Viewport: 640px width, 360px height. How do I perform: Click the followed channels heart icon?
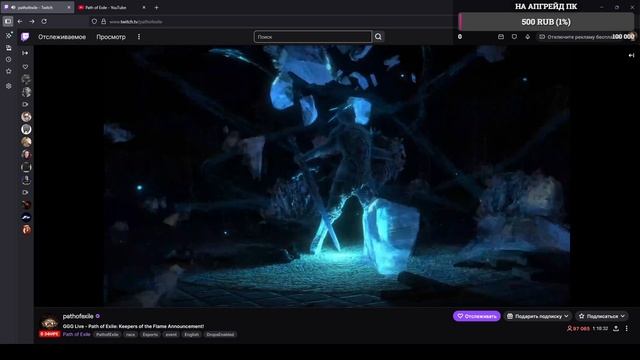coord(25,67)
